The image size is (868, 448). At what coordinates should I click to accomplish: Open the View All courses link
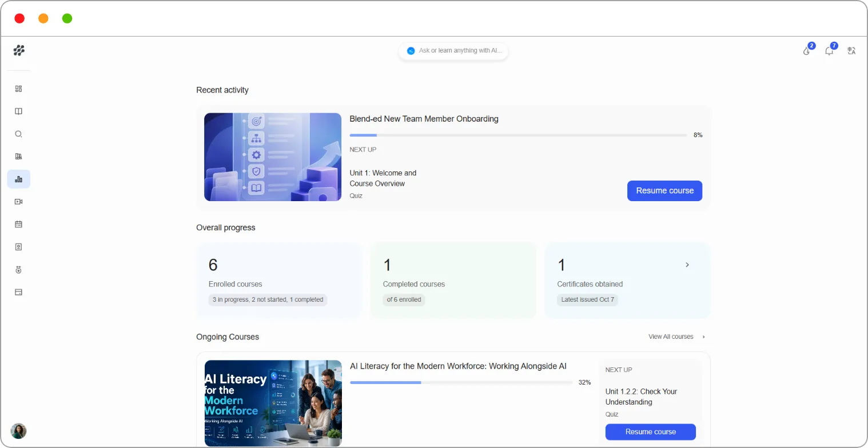676,337
